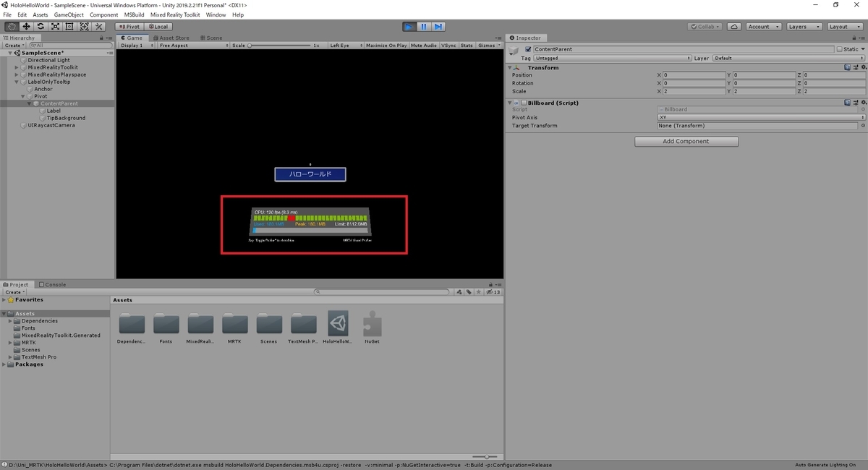
Task: Select the Label object in Hierarchy
Action: point(54,111)
